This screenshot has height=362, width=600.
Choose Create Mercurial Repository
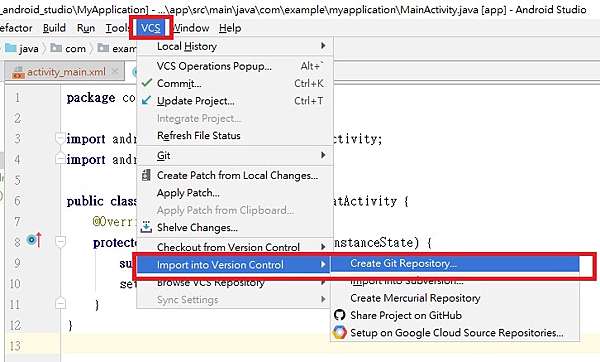(455, 298)
